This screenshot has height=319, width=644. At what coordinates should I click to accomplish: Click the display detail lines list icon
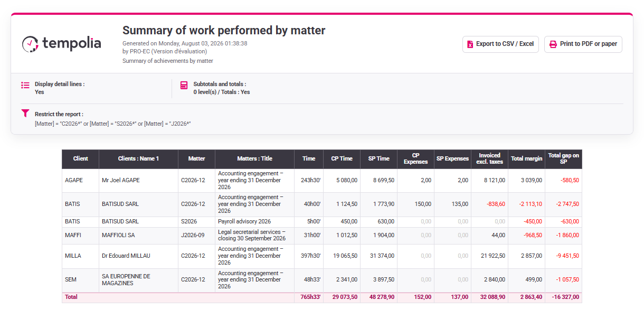(x=25, y=85)
